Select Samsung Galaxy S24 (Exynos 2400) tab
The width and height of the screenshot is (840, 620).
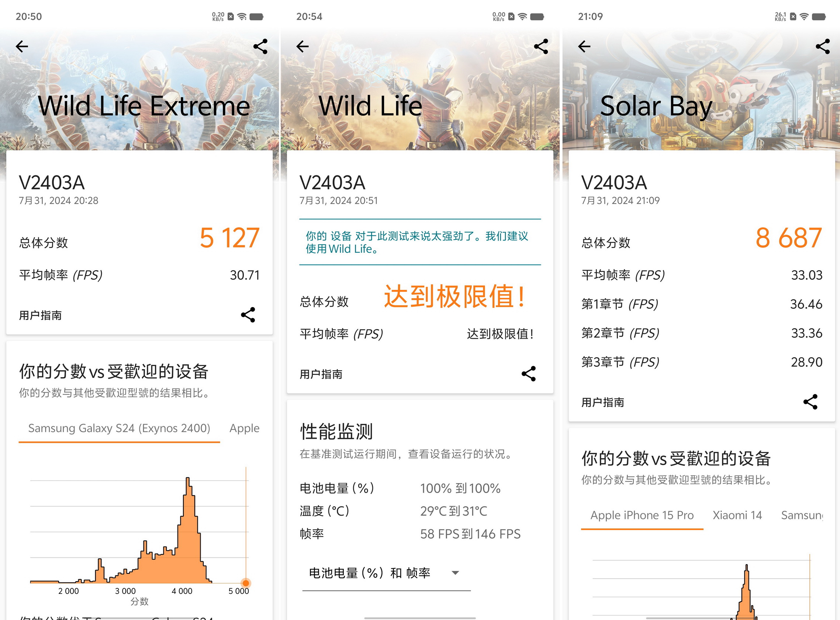119,428
